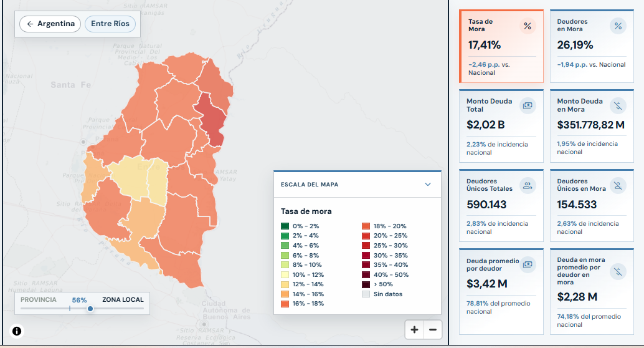The image size is (644, 348).
Task: Click the 25% - 30% legend color swatch
Action: (366, 246)
